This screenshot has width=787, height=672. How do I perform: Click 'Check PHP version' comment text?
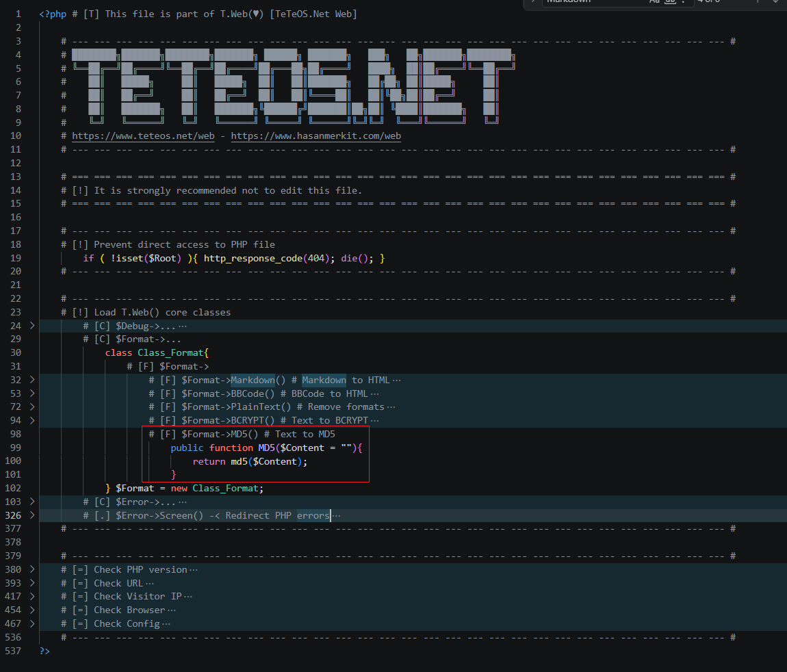click(140, 569)
